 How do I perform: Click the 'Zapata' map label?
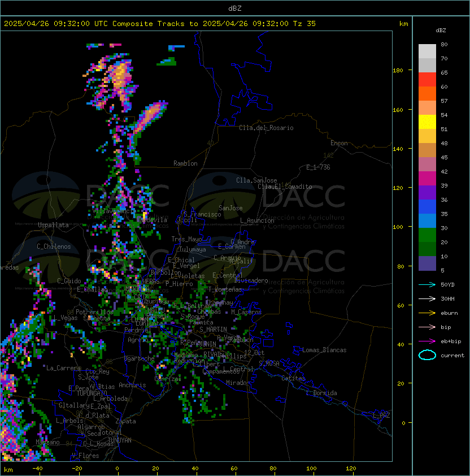pos(125,421)
